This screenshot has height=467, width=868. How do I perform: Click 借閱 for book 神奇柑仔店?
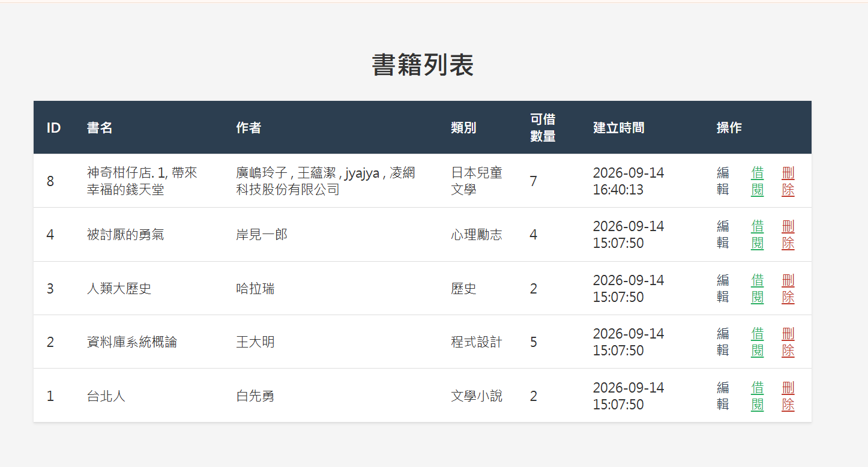pos(758,181)
